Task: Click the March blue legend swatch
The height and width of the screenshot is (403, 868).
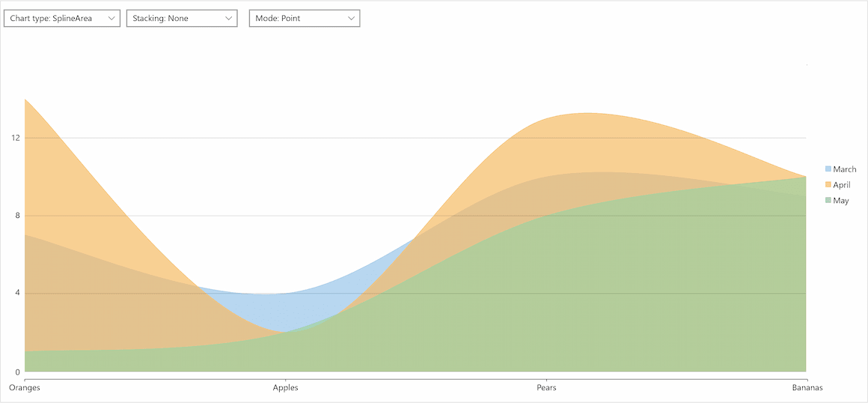Action: 828,169
